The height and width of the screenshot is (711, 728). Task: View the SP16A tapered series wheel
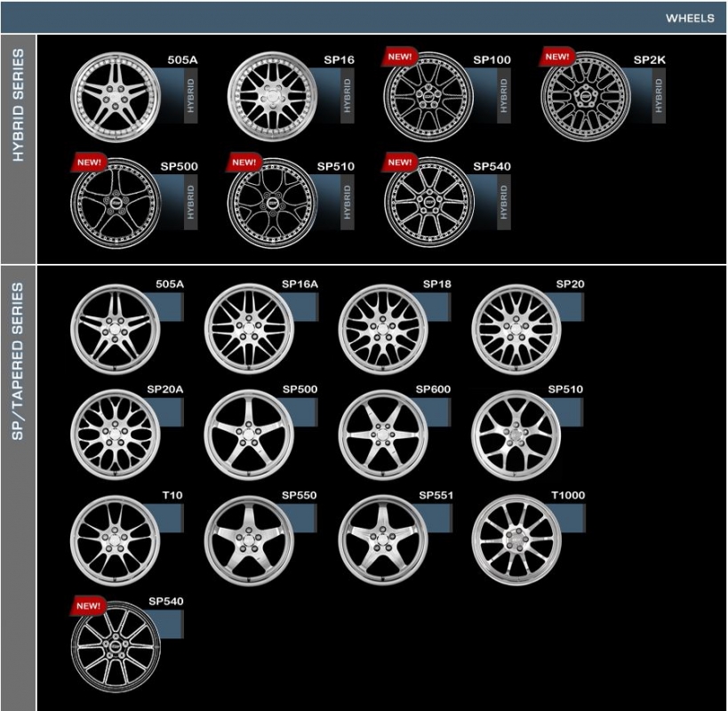coord(249,327)
